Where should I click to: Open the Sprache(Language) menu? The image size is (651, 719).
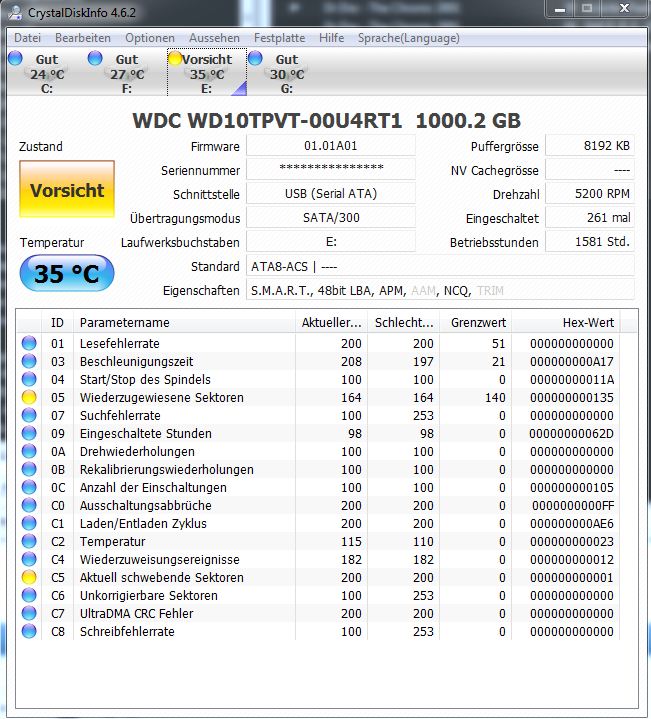coord(408,38)
